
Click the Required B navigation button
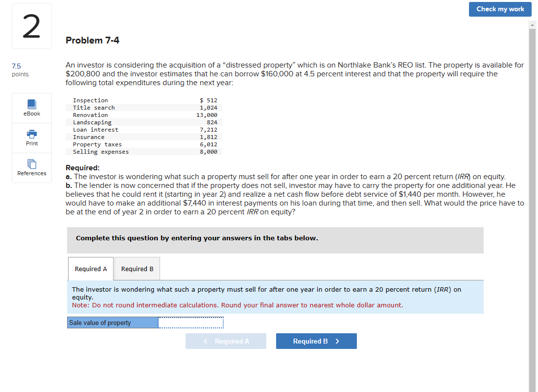tap(316, 341)
